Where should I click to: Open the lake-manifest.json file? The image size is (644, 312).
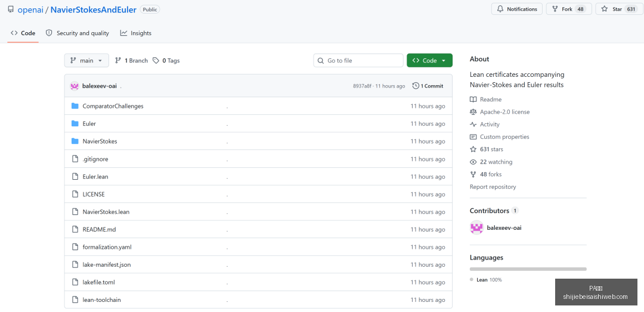coord(106,264)
